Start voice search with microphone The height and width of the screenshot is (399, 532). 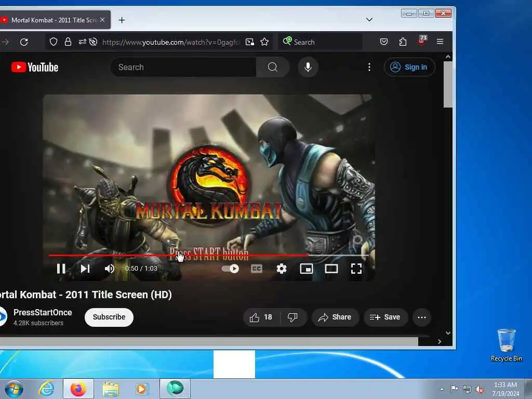click(308, 67)
